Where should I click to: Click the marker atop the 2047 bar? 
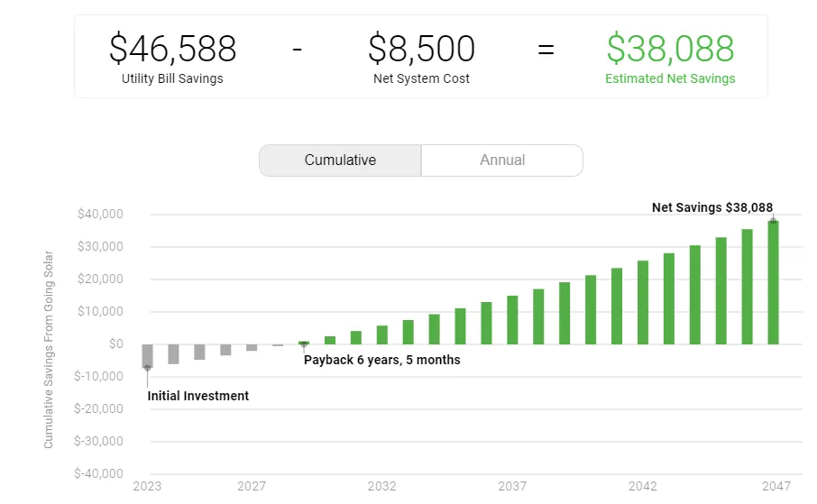[x=773, y=220]
